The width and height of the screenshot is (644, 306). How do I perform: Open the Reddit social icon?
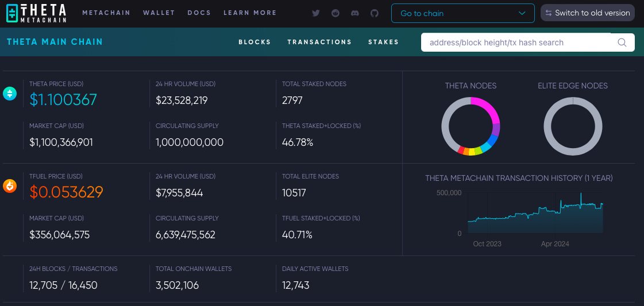336,13
